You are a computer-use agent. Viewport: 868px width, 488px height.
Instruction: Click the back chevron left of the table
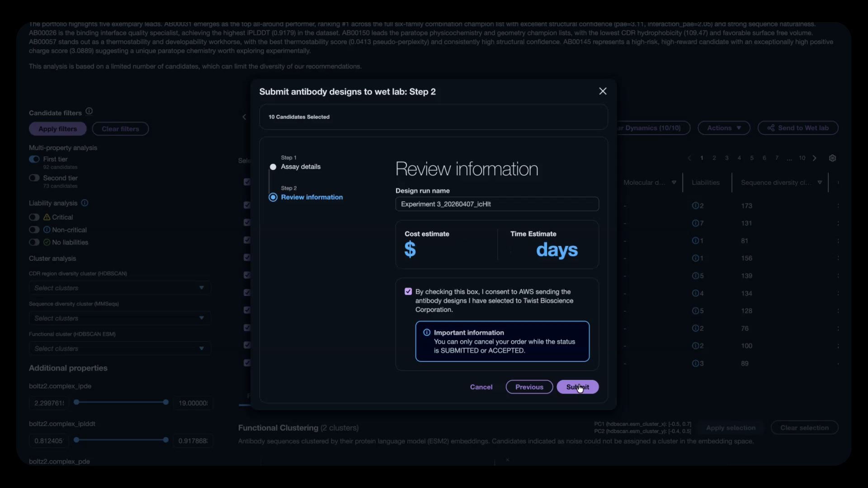tap(244, 117)
